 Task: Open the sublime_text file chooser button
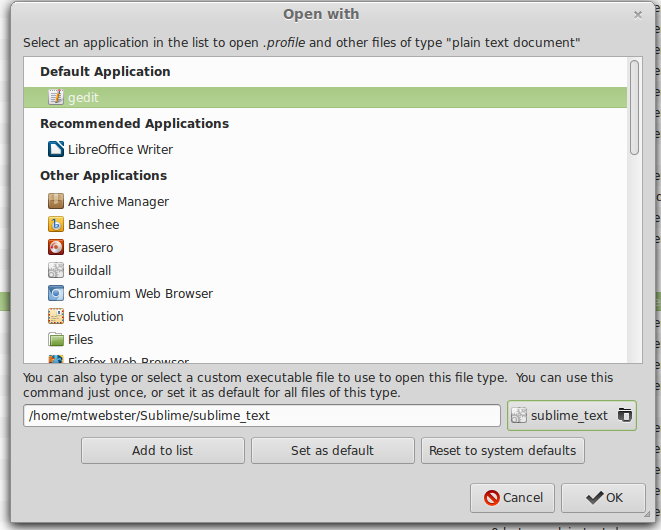(x=572, y=415)
